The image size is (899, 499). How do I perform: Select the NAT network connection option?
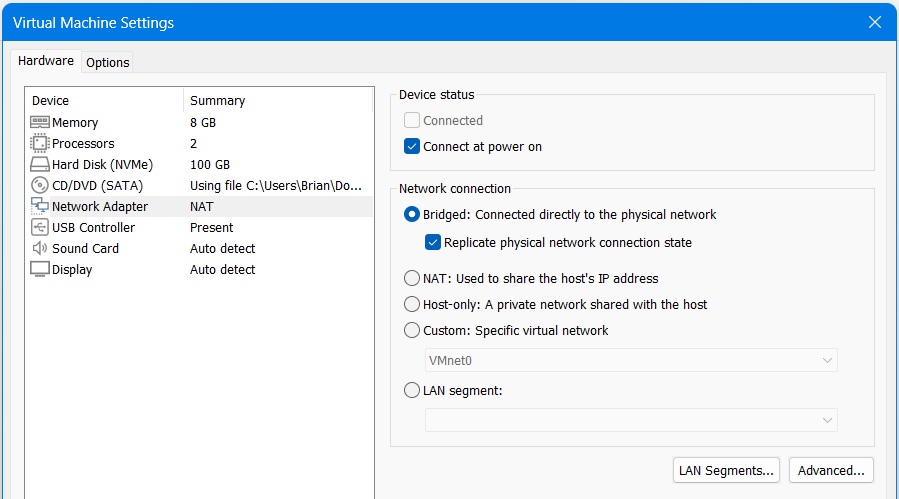point(412,278)
